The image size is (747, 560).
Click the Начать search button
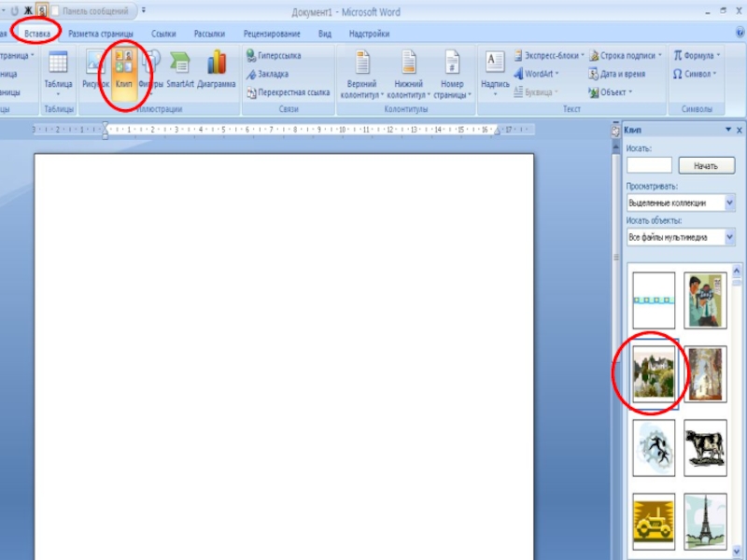[x=706, y=166]
